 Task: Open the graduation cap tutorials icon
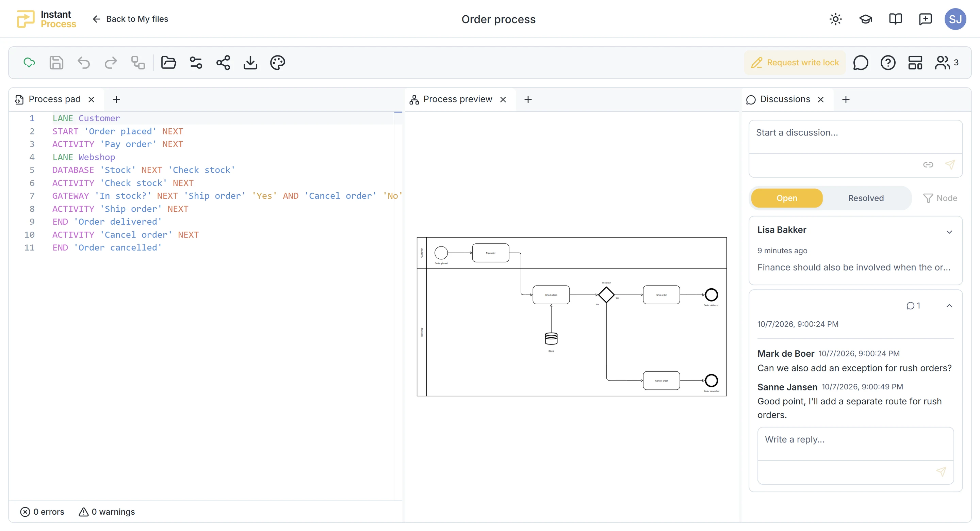click(x=865, y=19)
